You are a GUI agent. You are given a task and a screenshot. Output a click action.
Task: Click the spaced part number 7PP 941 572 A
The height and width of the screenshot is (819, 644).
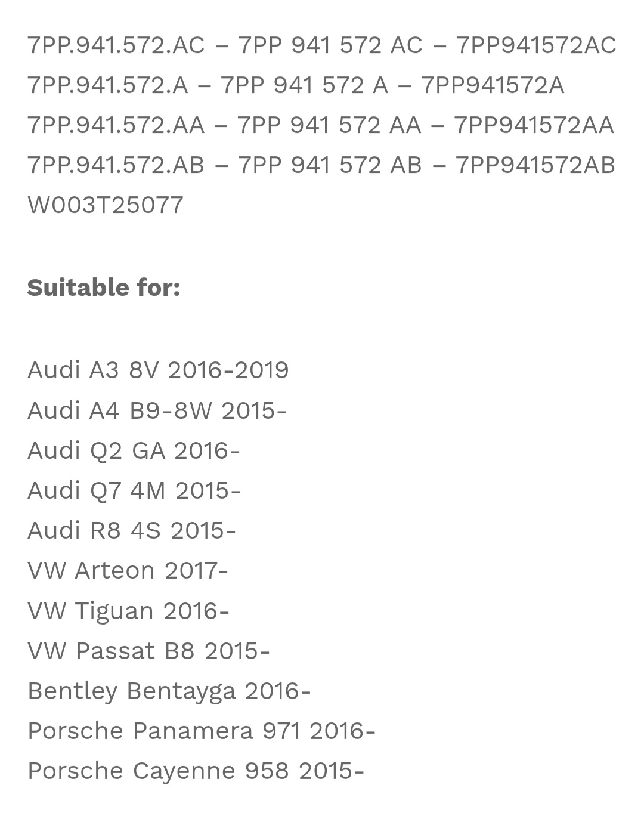pyautogui.click(x=304, y=85)
